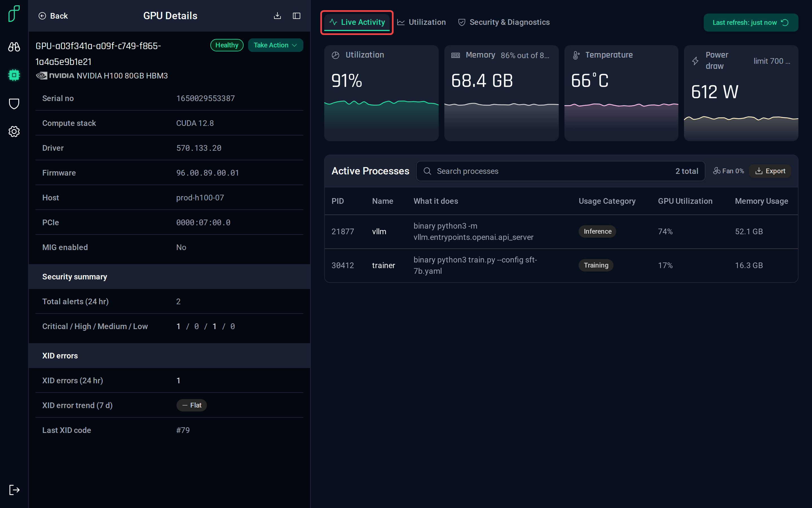Click the Inference category badge
The width and height of the screenshot is (812, 508).
click(597, 231)
